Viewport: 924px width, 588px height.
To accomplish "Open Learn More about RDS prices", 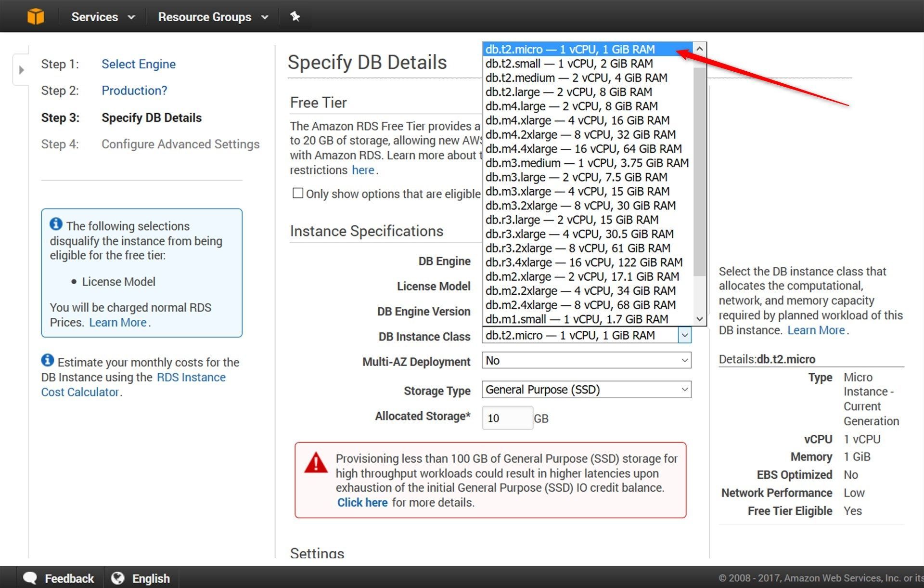I will click(x=118, y=322).
